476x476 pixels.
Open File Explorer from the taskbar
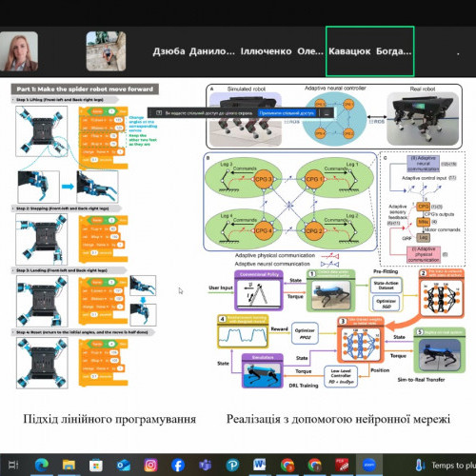point(69,466)
